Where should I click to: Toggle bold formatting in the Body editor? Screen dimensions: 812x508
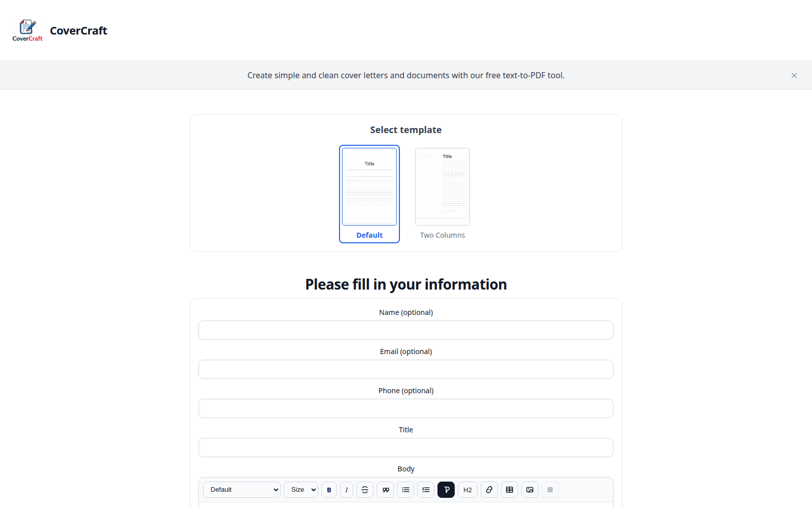point(329,490)
